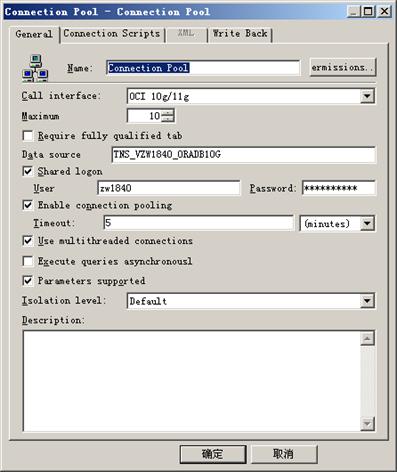Viewport: 397px width, 472px height.
Task: Confirm with the 确定 button
Action: pos(213,454)
